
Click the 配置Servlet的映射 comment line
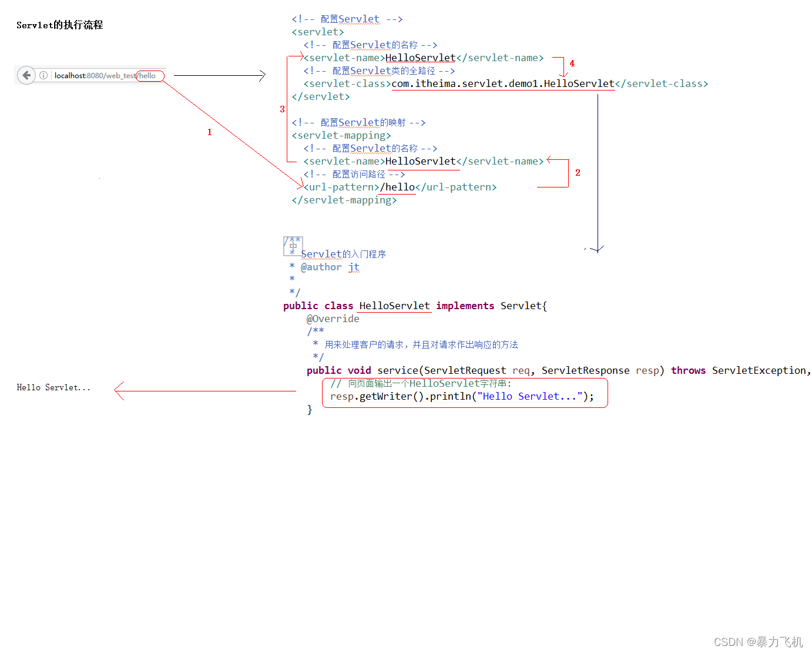(x=358, y=122)
